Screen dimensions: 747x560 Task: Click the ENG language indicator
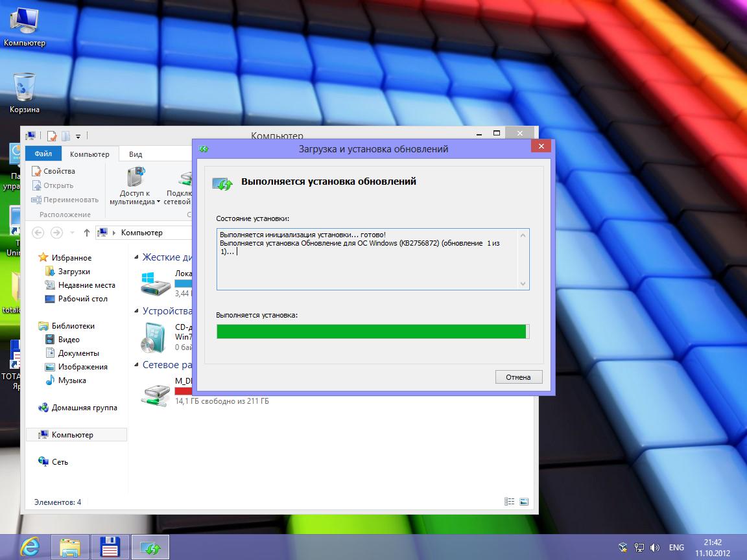coord(676,548)
